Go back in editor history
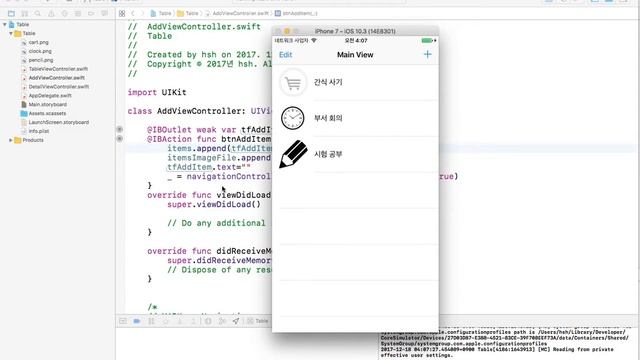The height and width of the screenshot is (360, 640). tap(133, 13)
